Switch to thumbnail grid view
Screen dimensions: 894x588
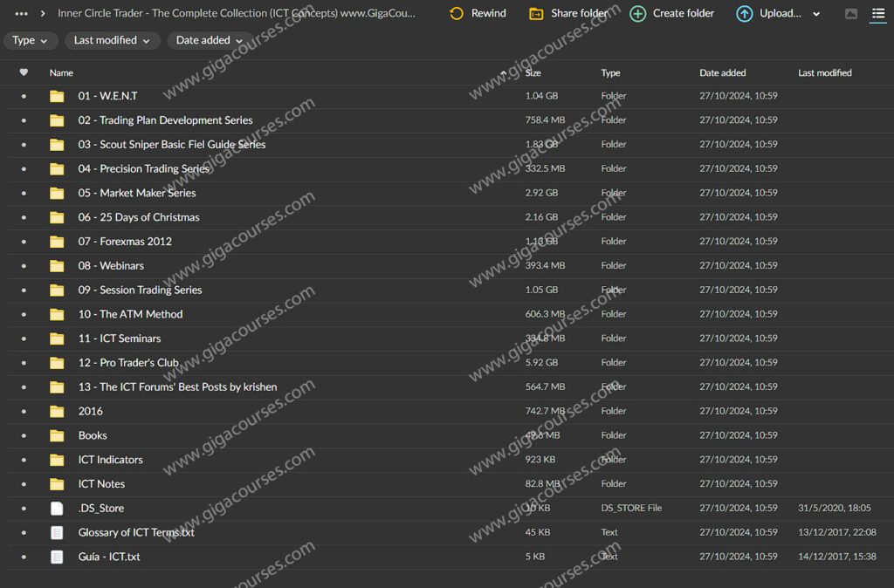tap(851, 14)
